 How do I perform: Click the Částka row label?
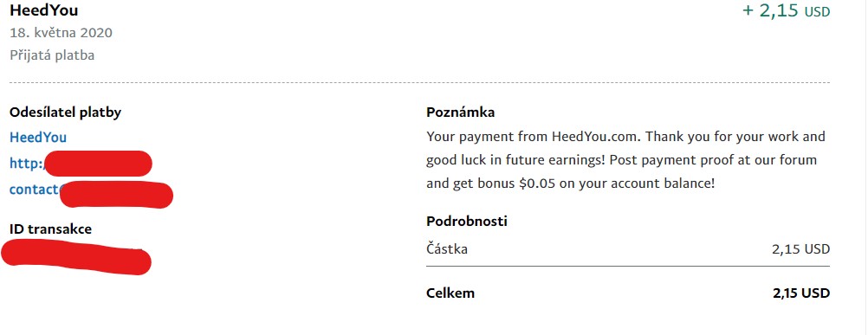click(447, 248)
